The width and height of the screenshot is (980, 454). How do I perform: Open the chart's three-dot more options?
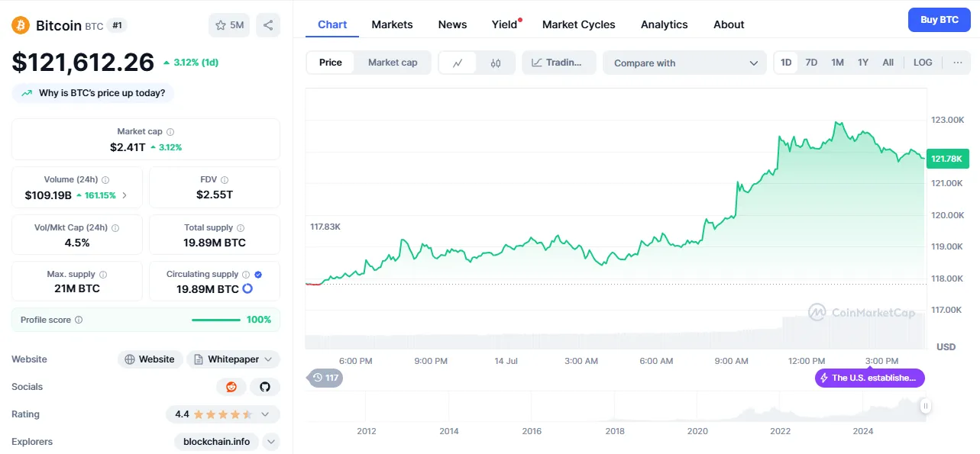[x=958, y=63]
